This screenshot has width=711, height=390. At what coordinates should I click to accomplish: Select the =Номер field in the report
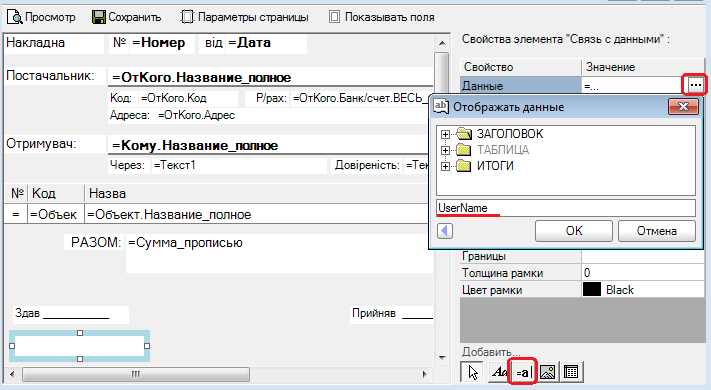(x=162, y=43)
